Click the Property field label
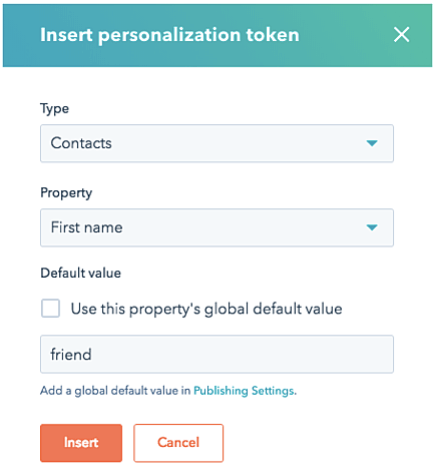Viewport: 435px width, 471px height. click(x=66, y=193)
